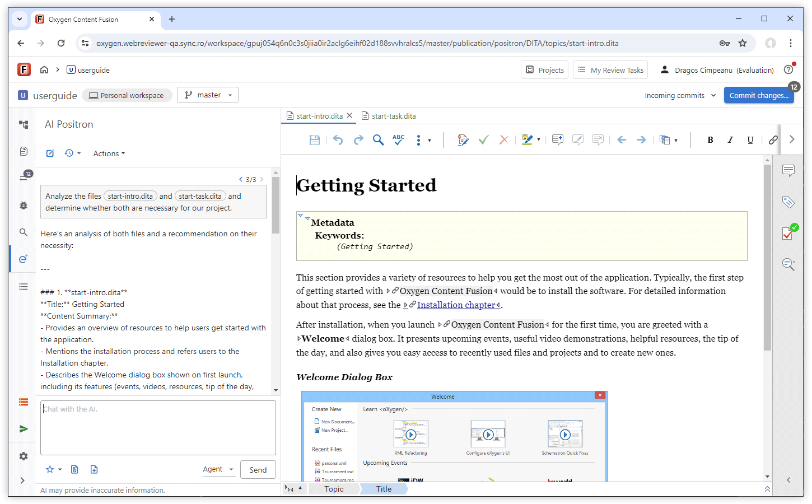
Task: Select the AI Positron sidebar icon
Action: click(x=24, y=259)
